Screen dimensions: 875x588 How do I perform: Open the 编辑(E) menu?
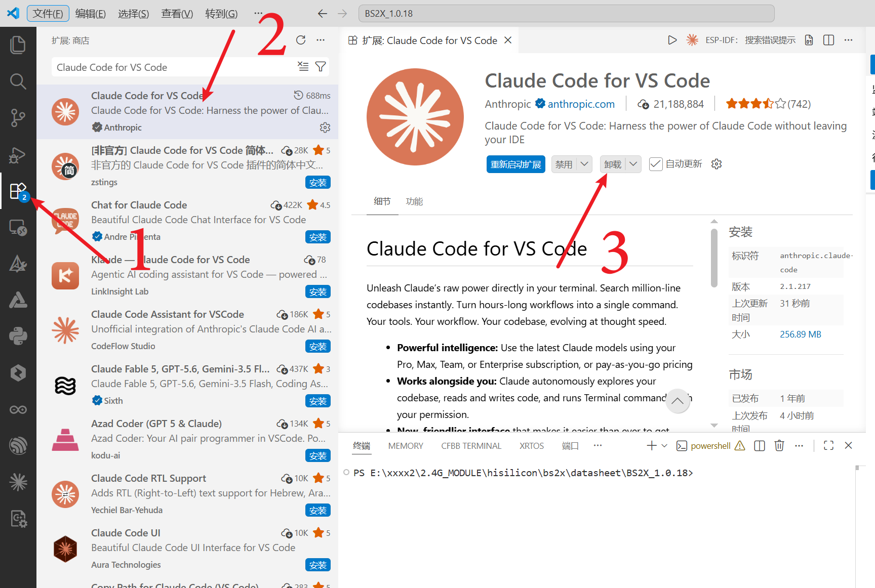tap(91, 14)
